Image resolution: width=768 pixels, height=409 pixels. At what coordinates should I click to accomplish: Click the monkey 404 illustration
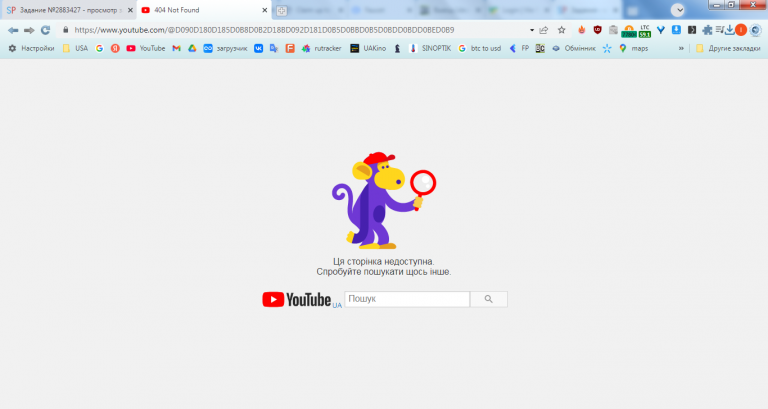click(384, 200)
